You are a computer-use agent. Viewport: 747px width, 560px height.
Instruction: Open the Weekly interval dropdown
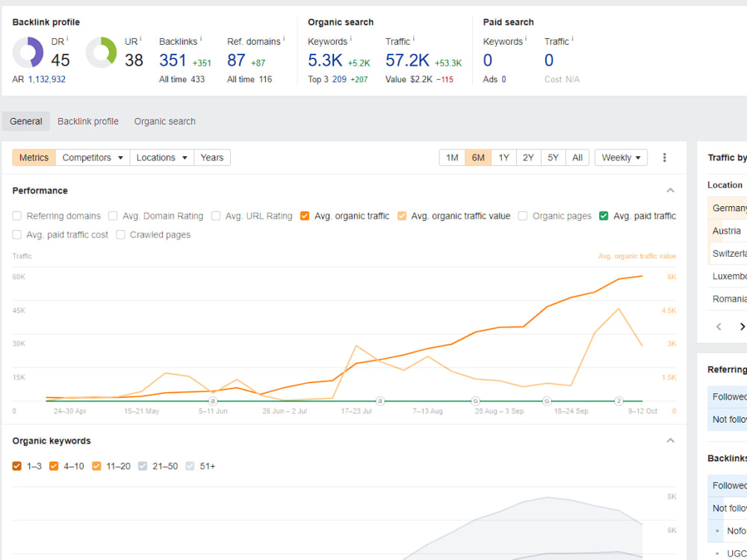621,158
